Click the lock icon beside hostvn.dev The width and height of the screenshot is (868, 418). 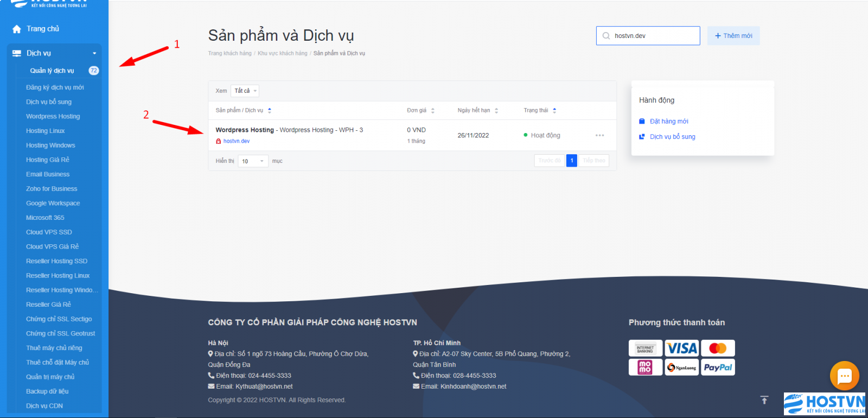coord(219,141)
